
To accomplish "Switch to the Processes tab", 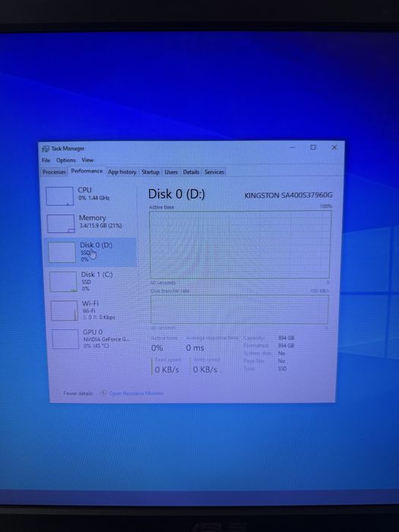I will pyautogui.click(x=54, y=172).
